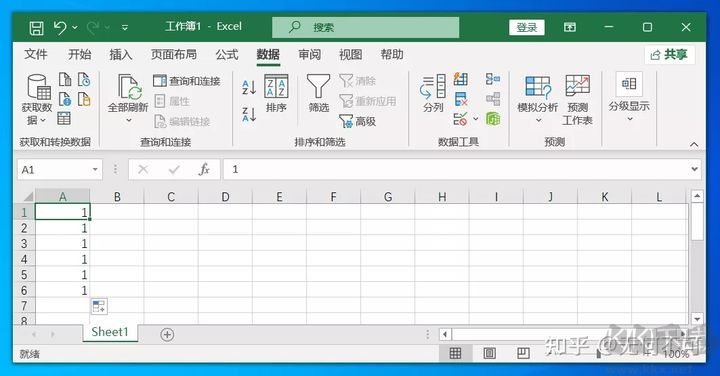Switch to Normal view in status bar

point(455,353)
